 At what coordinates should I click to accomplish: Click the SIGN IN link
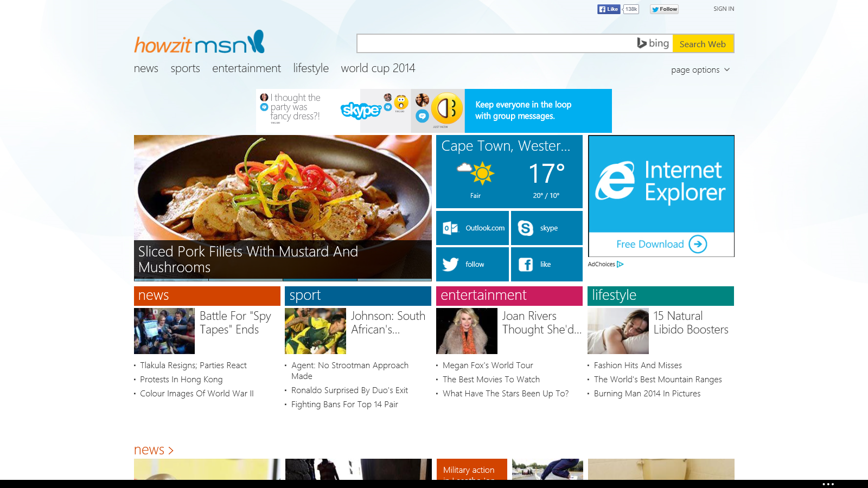click(724, 9)
